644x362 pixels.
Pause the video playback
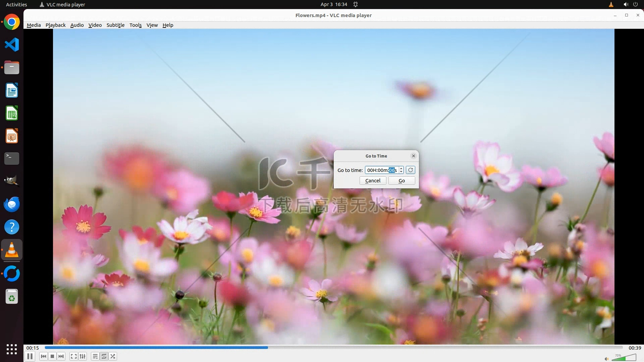coord(30,356)
